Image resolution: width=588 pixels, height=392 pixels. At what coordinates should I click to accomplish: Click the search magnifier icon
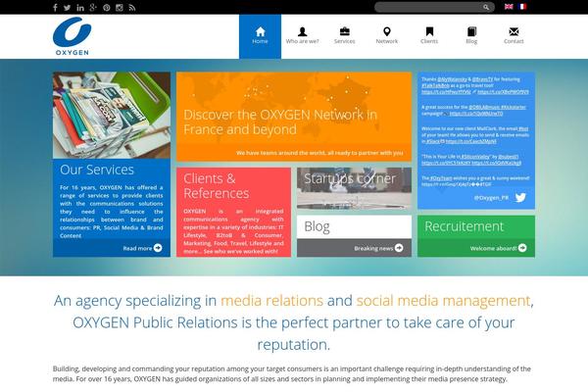click(486, 7)
